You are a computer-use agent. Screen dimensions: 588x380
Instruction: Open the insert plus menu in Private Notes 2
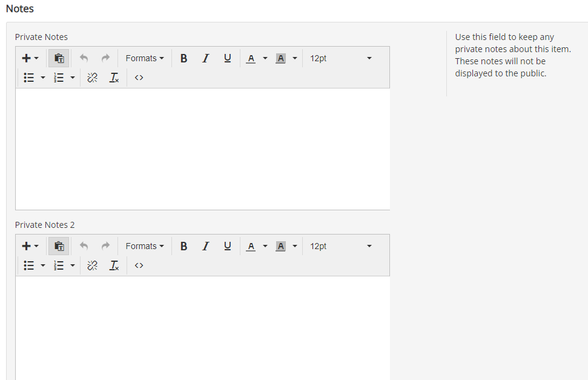(x=30, y=246)
